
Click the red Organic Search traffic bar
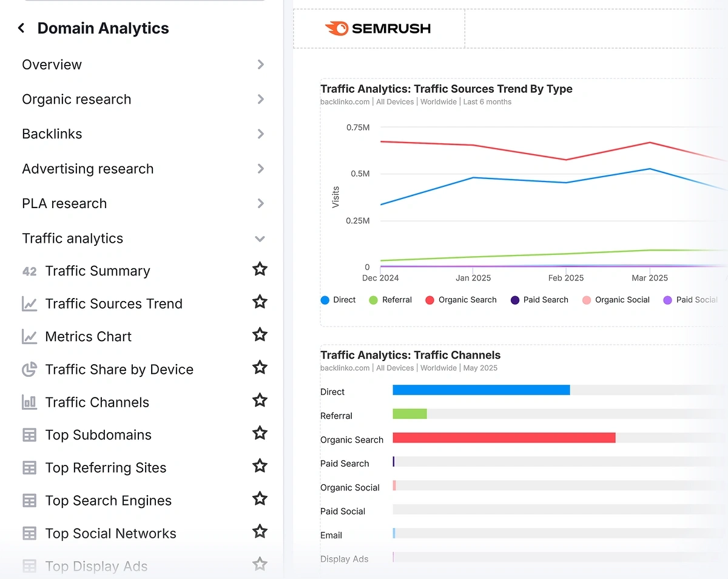tap(504, 438)
